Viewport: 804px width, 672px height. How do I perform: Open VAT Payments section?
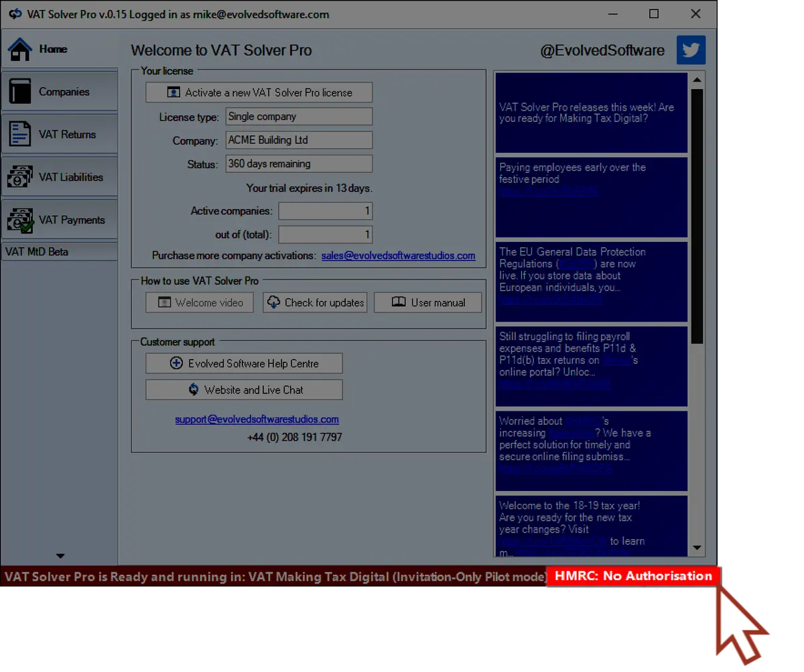click(x=59, y=220)
